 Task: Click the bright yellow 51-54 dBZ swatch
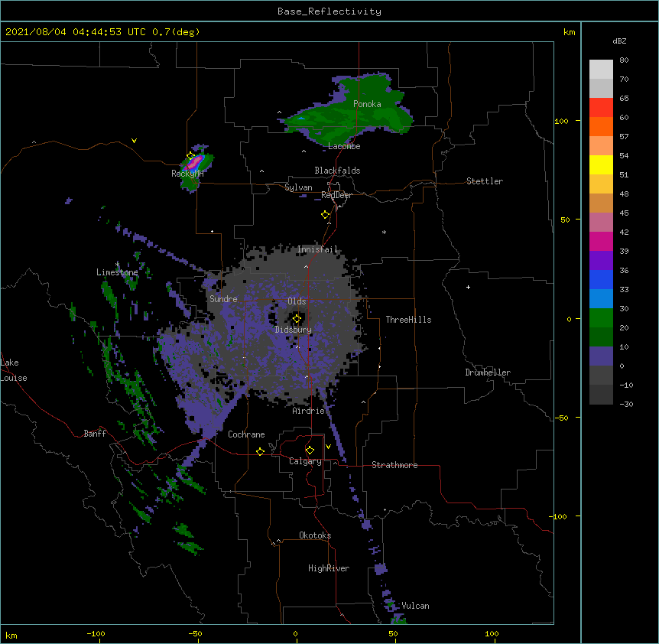tap(601, 164)
